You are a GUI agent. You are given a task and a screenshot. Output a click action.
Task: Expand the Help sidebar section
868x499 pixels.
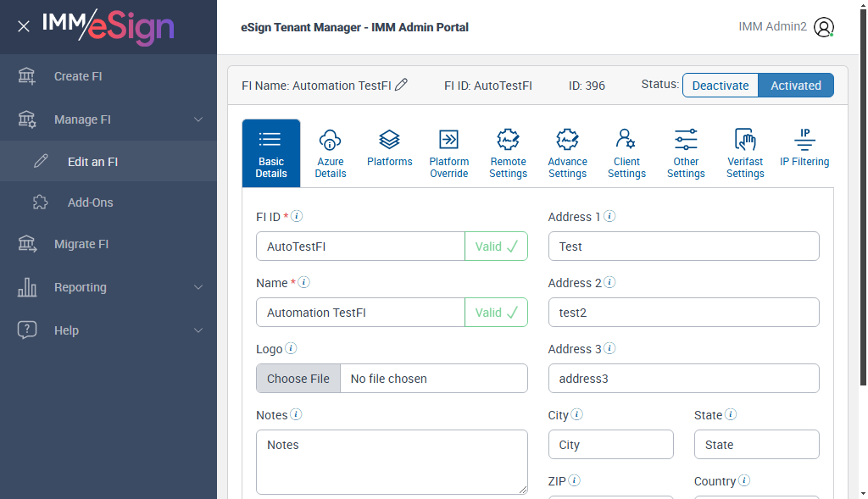198,330
